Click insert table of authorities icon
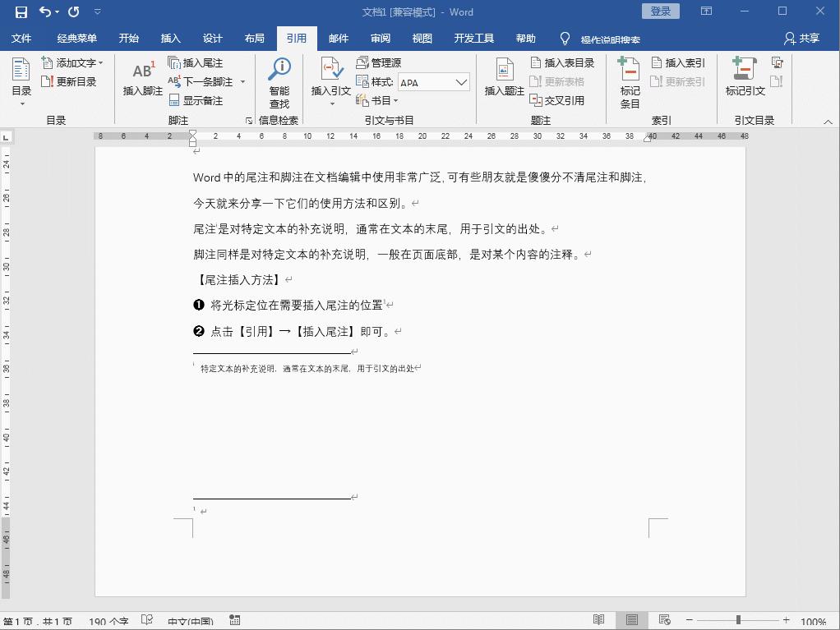Screen dimensions: 840x630 (778, 63)
